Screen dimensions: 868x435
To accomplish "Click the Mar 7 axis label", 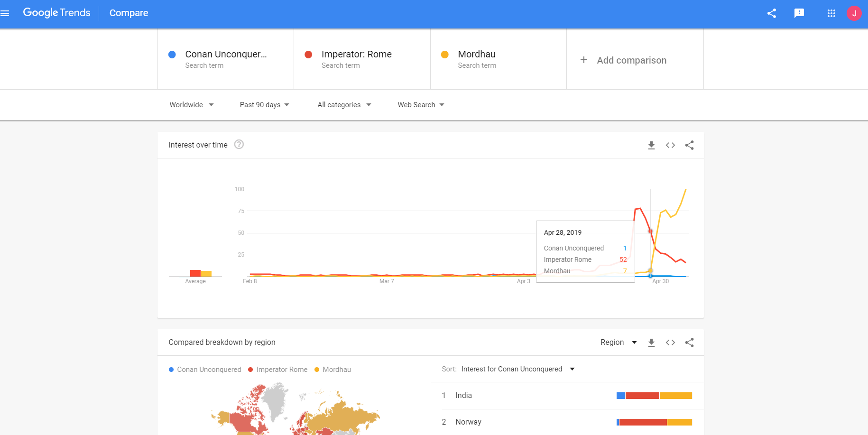I will coord(387,281).
